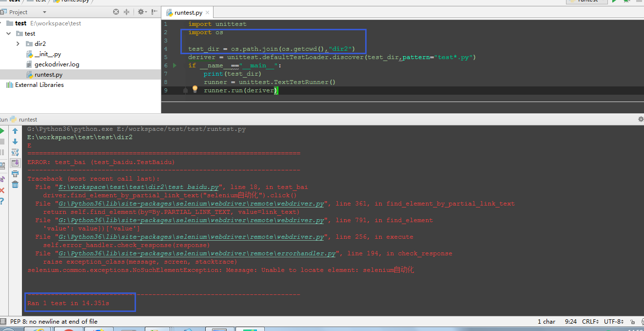The height and width of the screenshot is (331, 644).
Task: Toggle soft-wrap in Run console
Action: [x=15, y=152]
